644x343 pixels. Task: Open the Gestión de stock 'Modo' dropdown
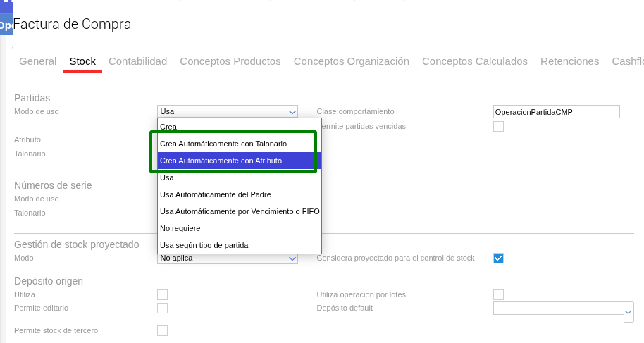pos(227,258)
